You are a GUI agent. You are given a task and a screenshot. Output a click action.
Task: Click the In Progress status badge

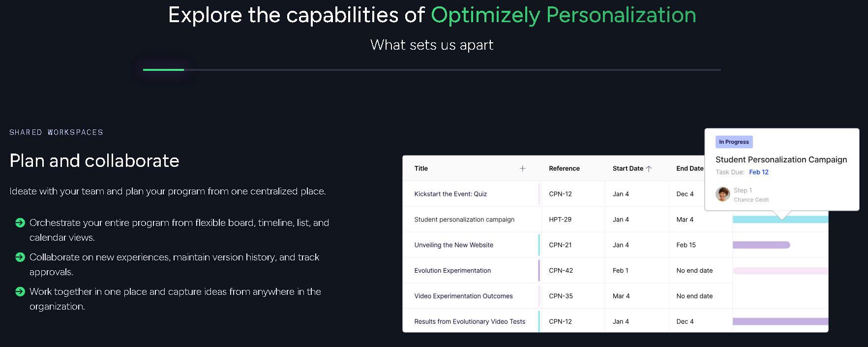click(734, 142)
